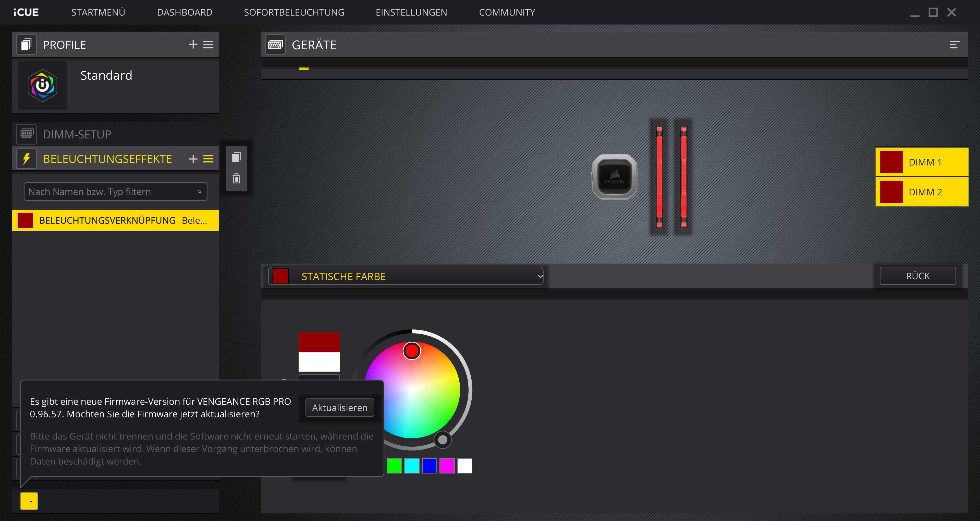
Task: Click the white color preview swatch
Action: (x=319, y=361)
